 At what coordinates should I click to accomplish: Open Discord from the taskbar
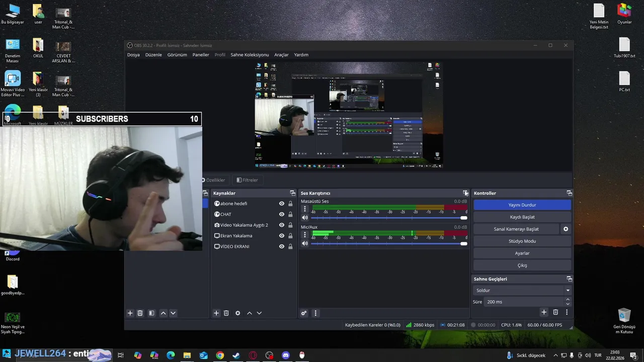pos(286,355)
